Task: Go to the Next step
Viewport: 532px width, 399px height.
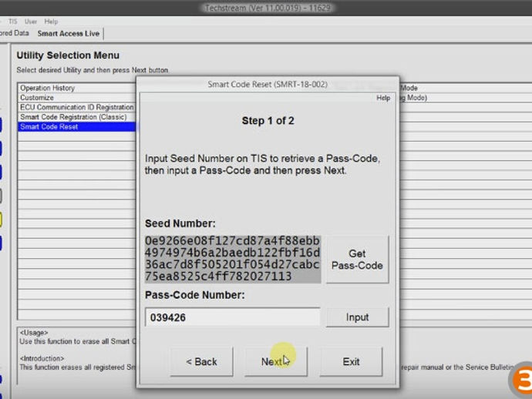Action: click(276, 362)
